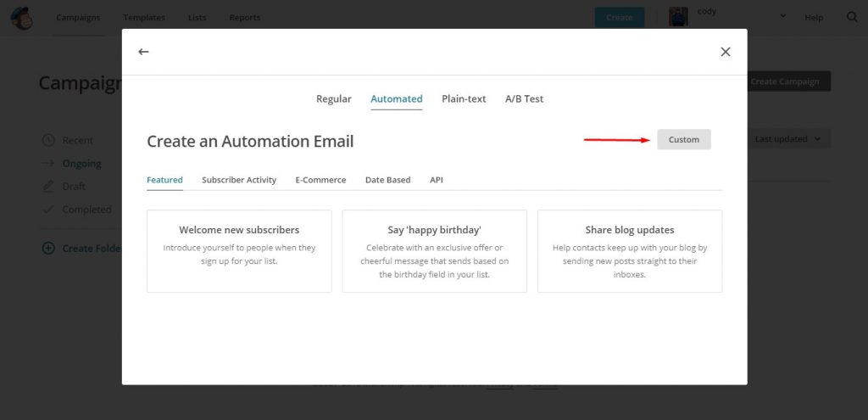Click the Create button in header

[620, 17]
